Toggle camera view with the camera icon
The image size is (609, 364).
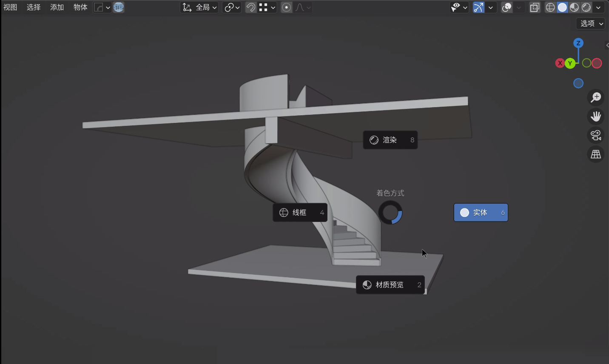(x=596, y=135)
